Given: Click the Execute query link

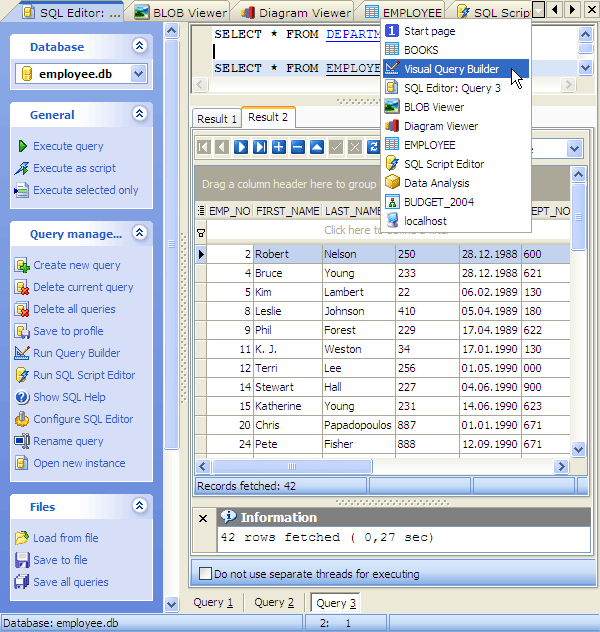Looking at the screenshot, I should pyautogui.click(x=68, y=146).
